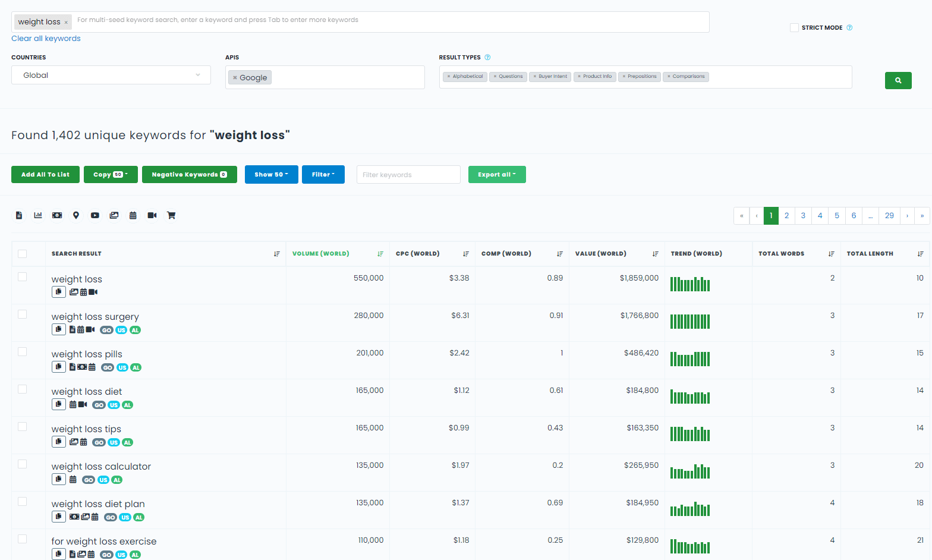Remove the Questions result type tag
932x560 pixels.
coord(495,76)
